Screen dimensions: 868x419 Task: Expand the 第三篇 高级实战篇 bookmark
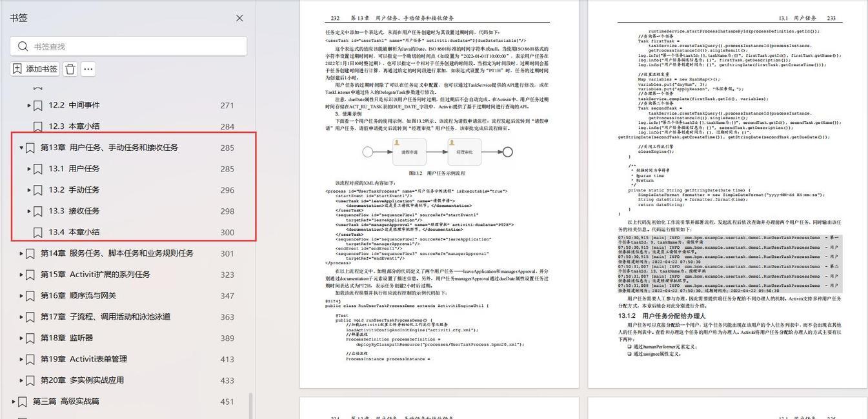click(14, 402)
